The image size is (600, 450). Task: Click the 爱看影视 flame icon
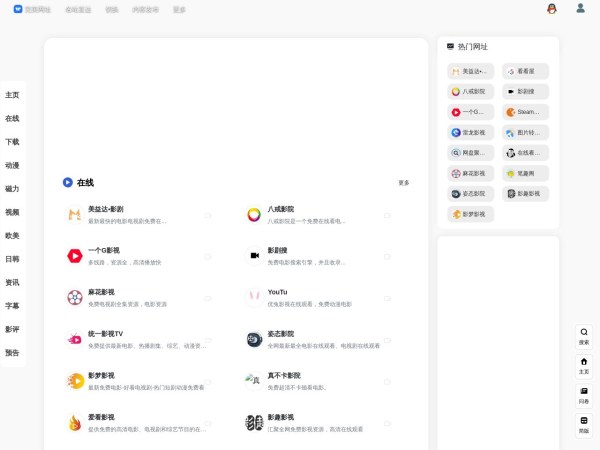[75, 422]
